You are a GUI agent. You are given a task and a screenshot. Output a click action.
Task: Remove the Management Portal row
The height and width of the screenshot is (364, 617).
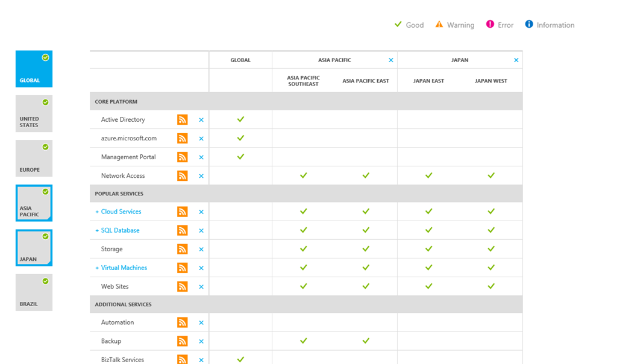201,157
